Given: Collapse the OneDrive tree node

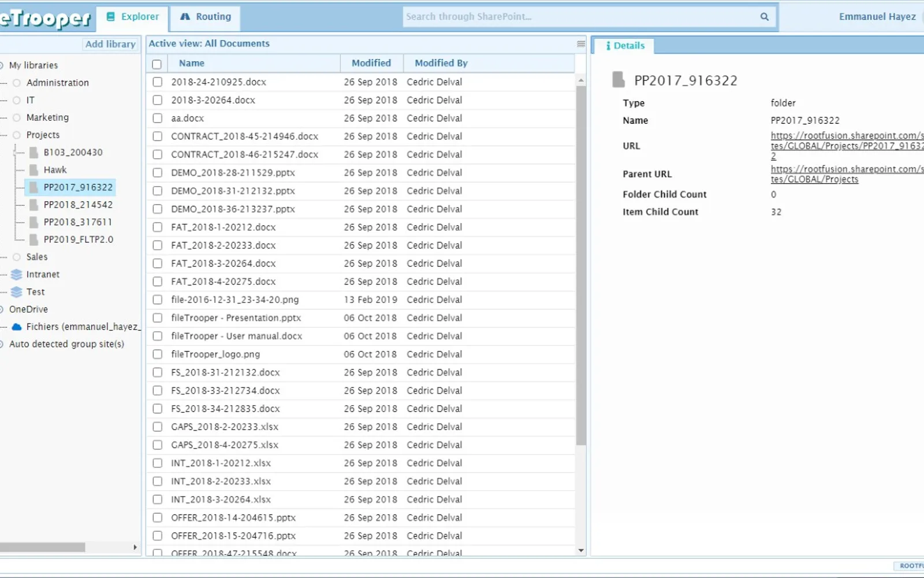Looking at the screenshot, I should click(x=2, y=309).
